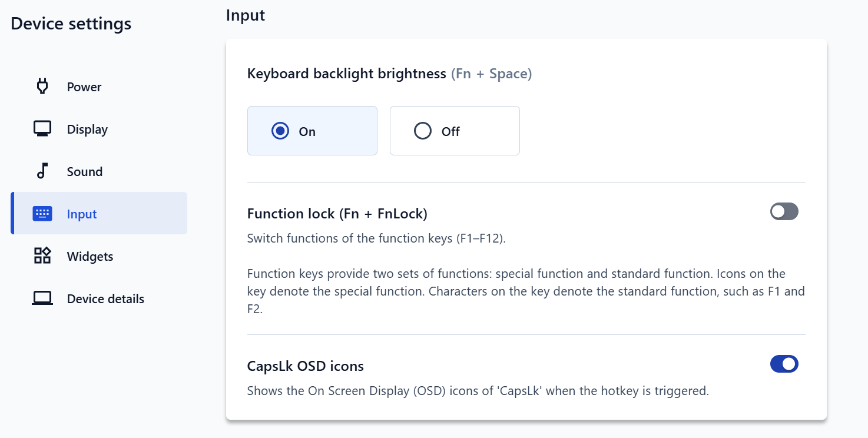Open the Power text label in sidebar

point(84,87)
